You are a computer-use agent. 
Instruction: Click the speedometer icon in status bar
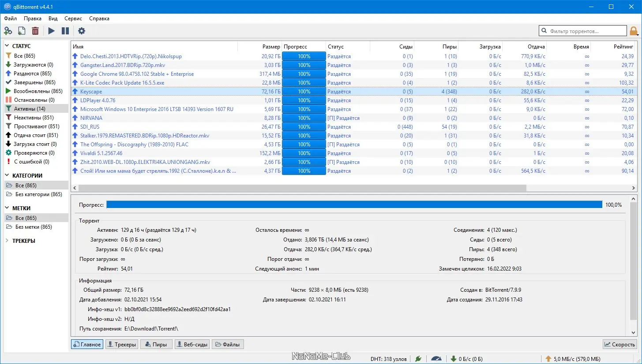[x=436, y=358]
